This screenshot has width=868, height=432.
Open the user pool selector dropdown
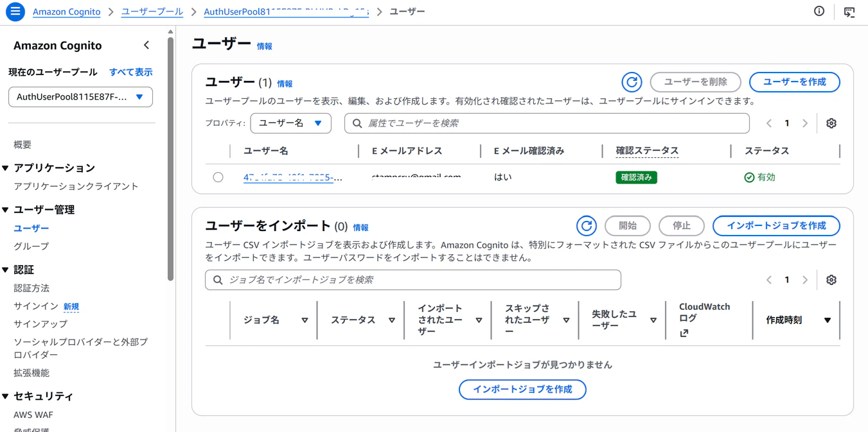[80, 97]
